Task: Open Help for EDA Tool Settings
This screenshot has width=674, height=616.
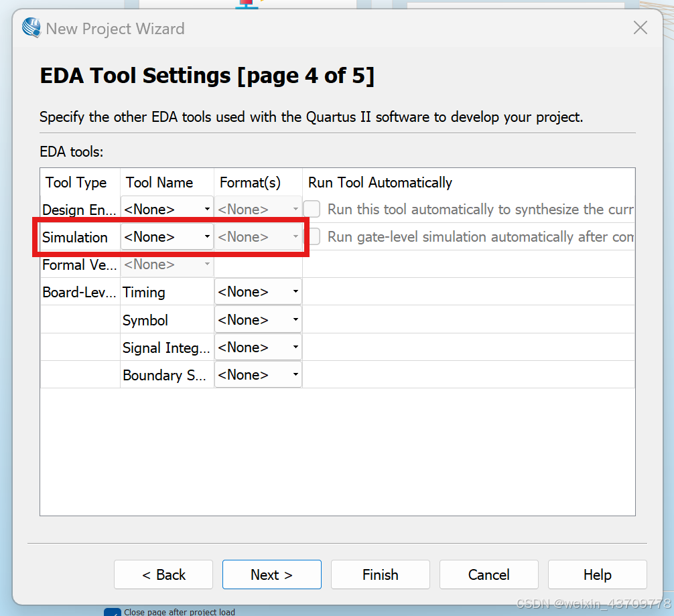Action: pos(598,574)
